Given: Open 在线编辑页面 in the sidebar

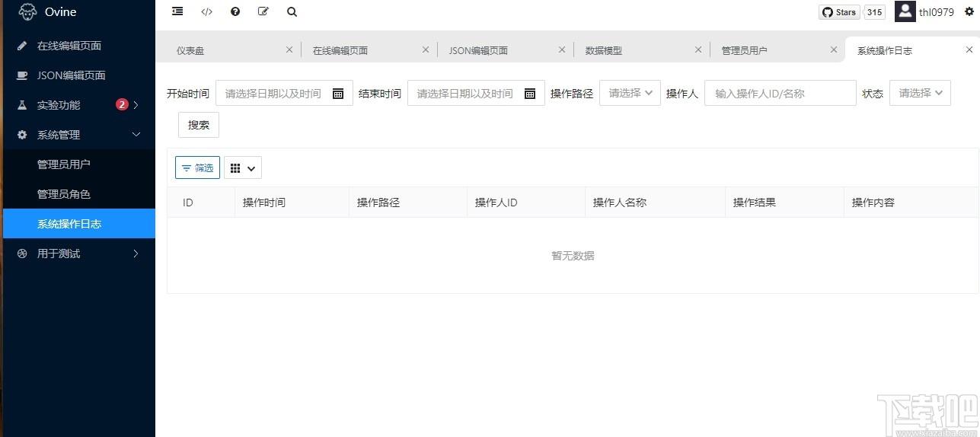Looking at the screenshot, I should 78,46.
